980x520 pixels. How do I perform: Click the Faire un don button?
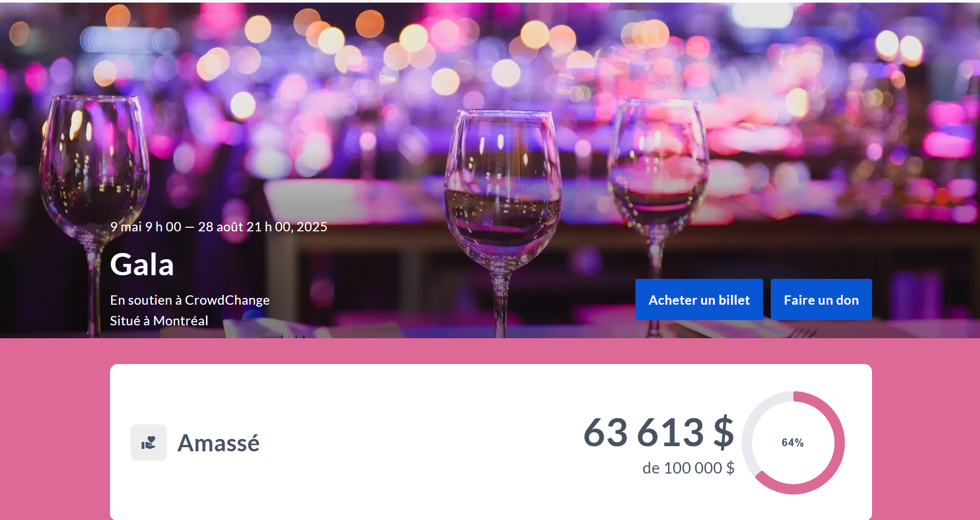pyautogui.click(x=821, y=300)
